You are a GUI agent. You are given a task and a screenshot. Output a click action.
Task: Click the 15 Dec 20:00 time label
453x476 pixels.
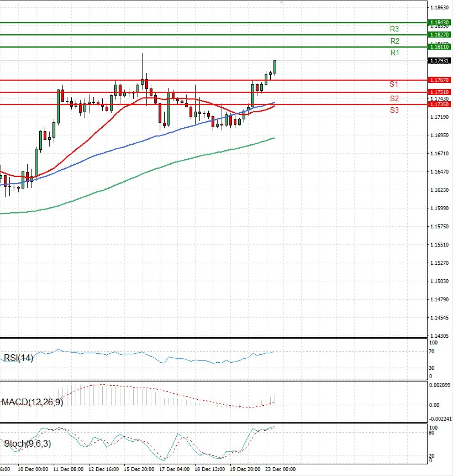[139, 469]
